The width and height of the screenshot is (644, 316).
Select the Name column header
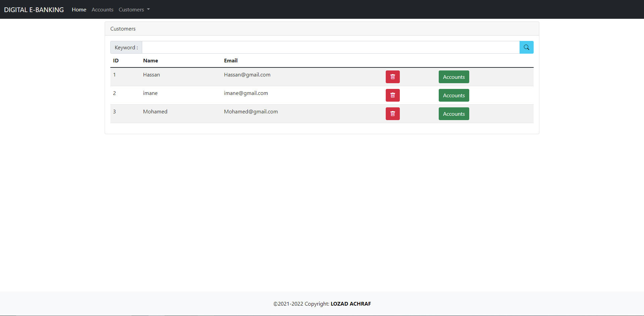[x=151, y=61]
